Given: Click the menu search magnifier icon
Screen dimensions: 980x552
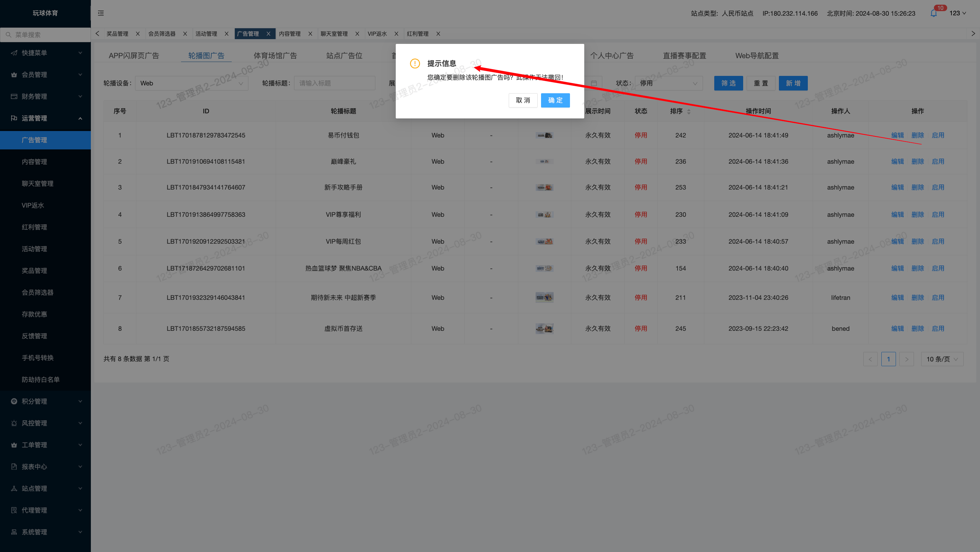Looking at the screenshot, I should (x=9, y=35).
